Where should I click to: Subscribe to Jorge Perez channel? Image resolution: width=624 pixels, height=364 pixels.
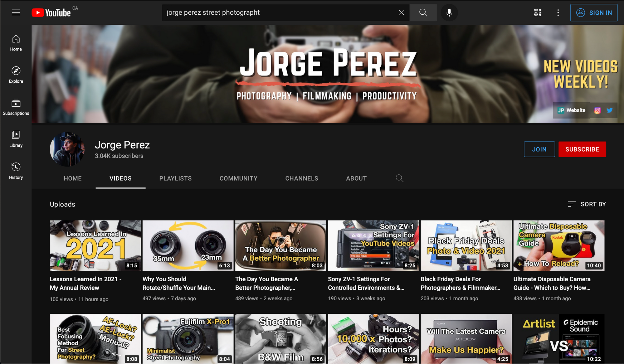[x=582, y=149]
